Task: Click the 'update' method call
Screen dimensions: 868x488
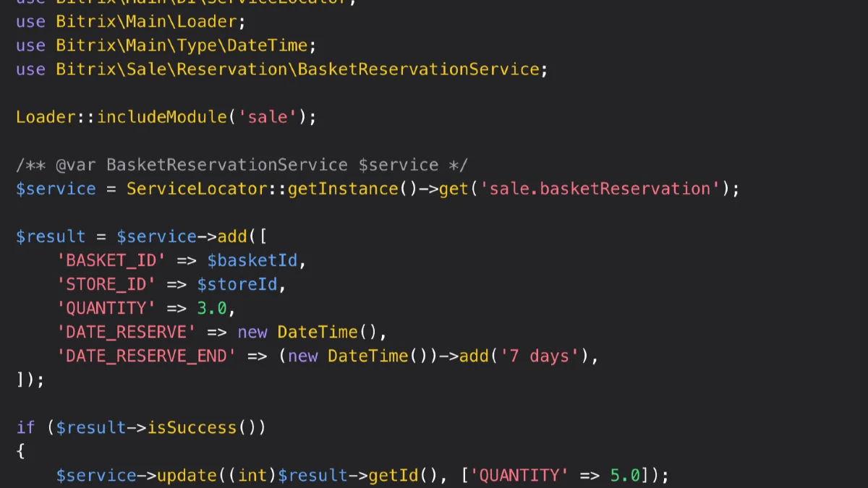Action: (187, 475)
